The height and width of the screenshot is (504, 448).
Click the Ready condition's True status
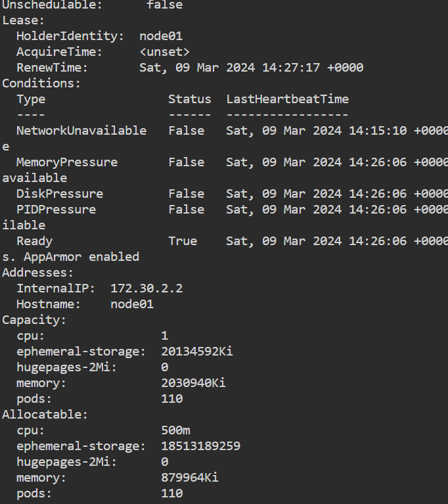(x=182, y=241)
